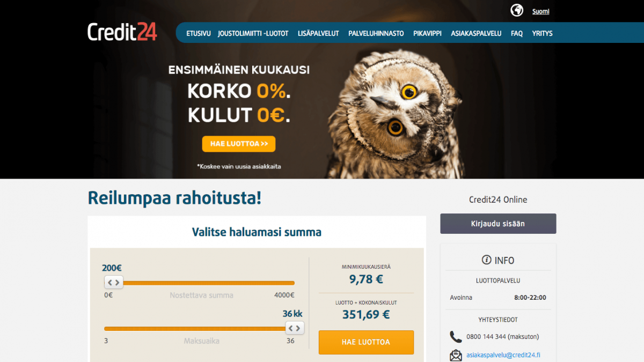Click the globe language icon

pyautogui.click(x=517, y=11)
